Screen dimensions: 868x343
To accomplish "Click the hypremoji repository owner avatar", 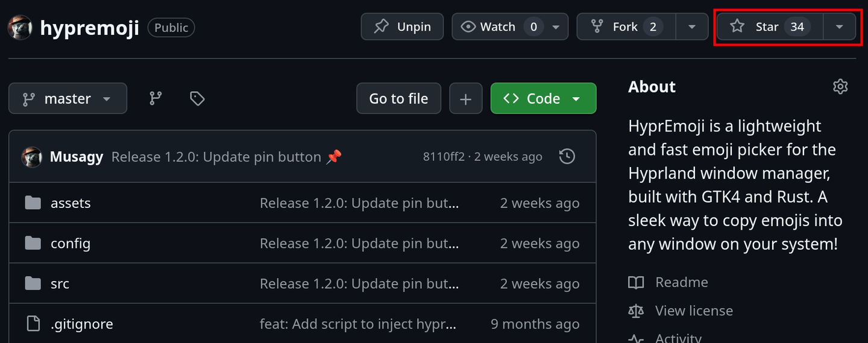I will (x=20, y=27).
